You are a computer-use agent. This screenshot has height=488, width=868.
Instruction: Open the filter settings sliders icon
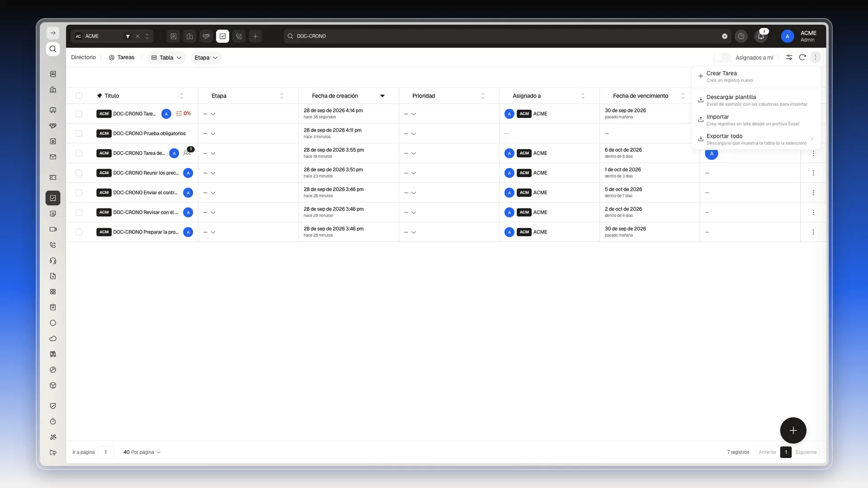pos(789,57)
